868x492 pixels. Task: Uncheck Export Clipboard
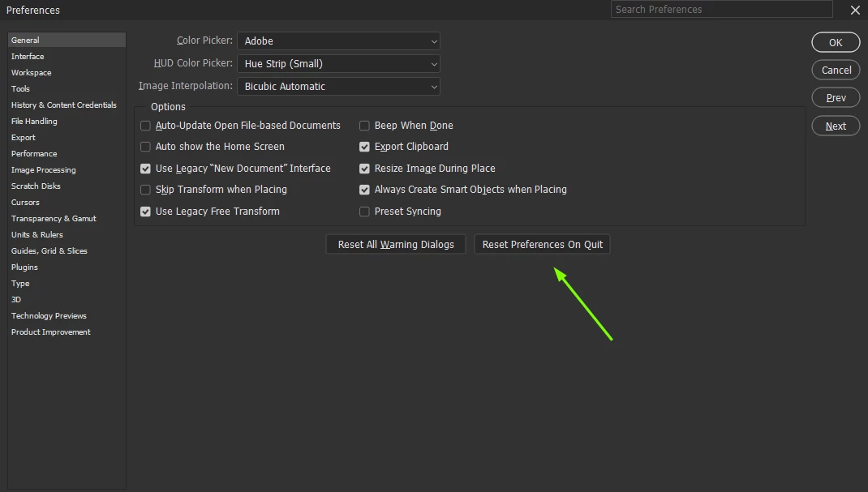(x=364, y=147)
